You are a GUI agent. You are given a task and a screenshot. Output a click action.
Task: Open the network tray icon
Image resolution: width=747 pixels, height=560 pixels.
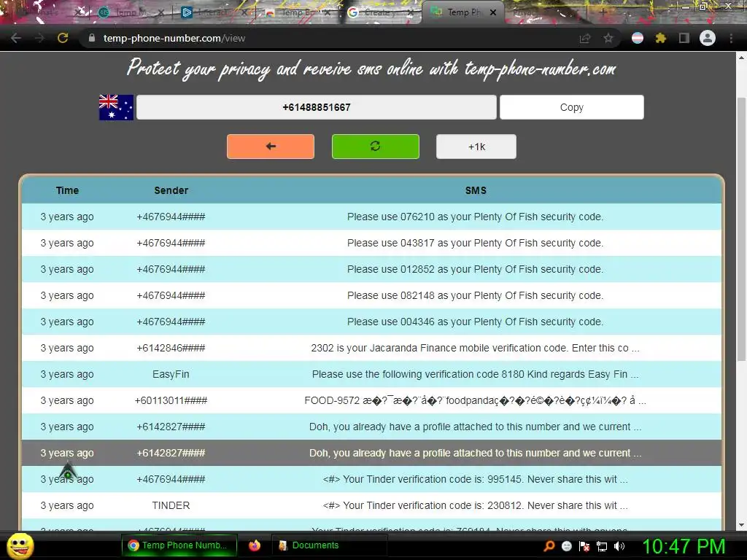pos(602,546)
